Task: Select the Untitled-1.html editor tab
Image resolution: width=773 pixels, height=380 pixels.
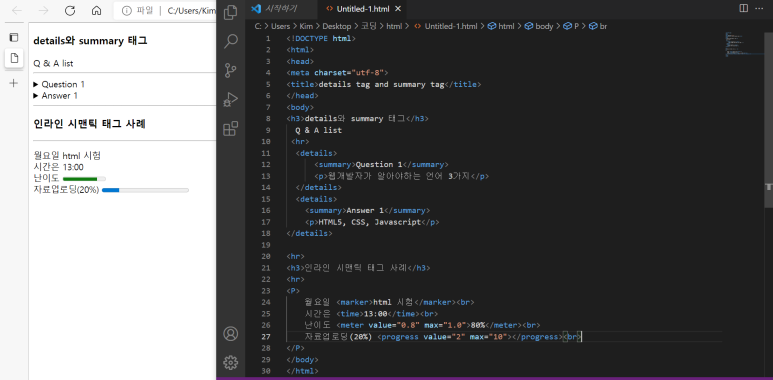Action: tap(362, 9)
